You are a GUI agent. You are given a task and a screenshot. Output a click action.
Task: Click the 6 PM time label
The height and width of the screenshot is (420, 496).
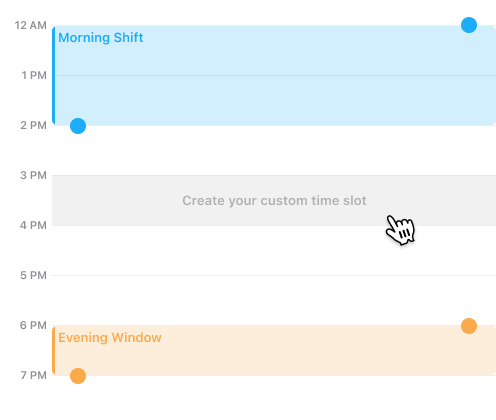[x=33, y=325]
